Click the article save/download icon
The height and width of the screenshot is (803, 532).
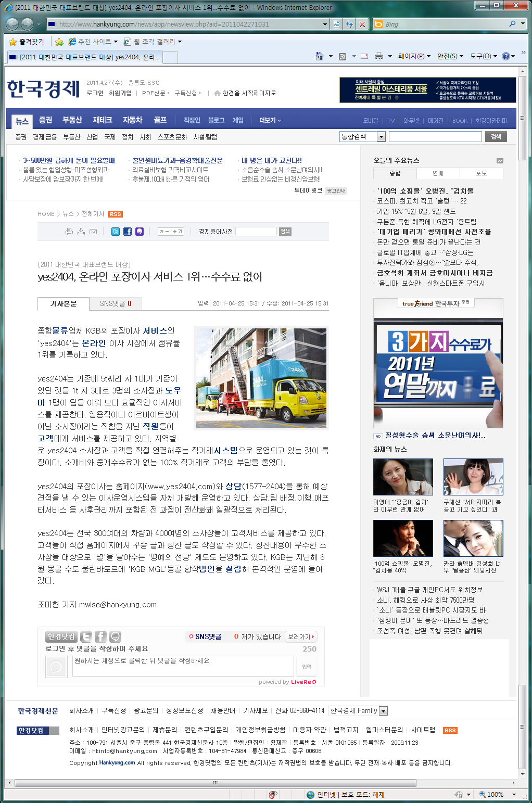click(81, 232)
